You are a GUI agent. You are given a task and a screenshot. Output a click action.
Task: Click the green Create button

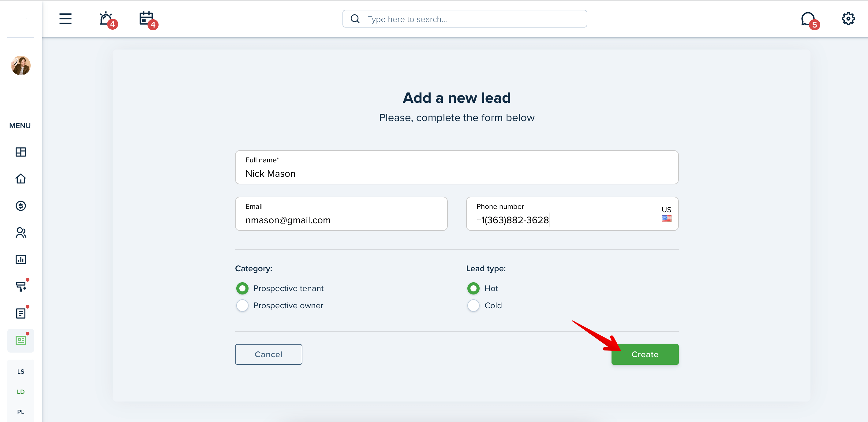pyautogui.click(x=645, y=354)
